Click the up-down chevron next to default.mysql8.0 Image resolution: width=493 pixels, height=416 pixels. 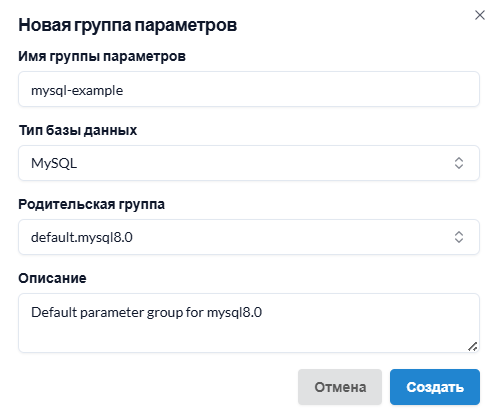pyautogui.click(x=459, y=237)
